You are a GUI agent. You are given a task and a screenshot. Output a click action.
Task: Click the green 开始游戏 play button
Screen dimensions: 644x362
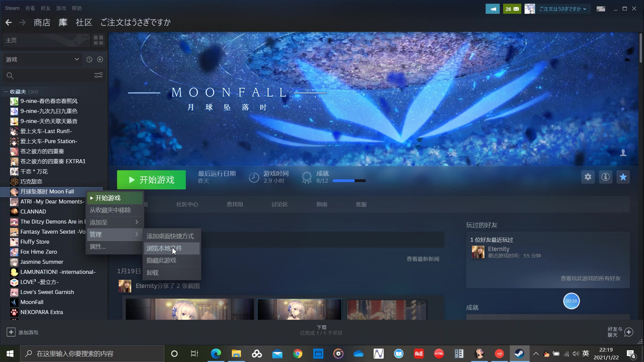[x=151, y=180]
